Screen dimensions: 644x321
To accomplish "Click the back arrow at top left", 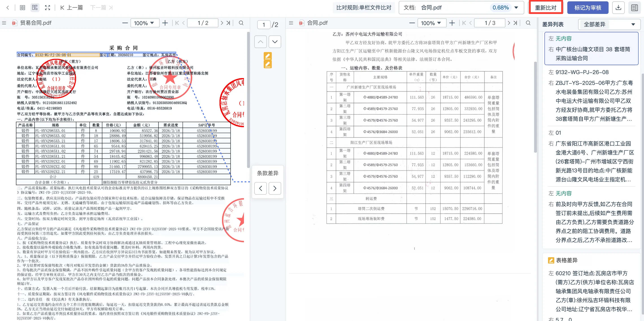I will 8,7.
